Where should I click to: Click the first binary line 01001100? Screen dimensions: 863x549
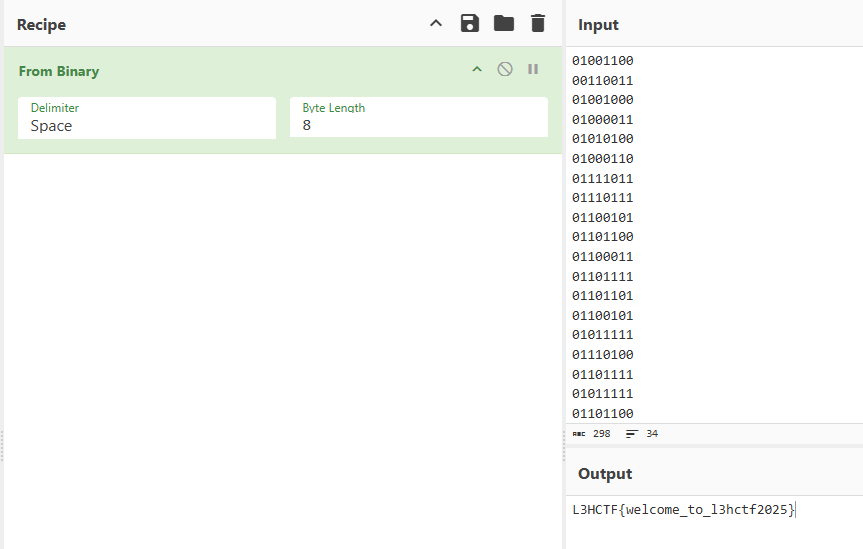[602, 61]
